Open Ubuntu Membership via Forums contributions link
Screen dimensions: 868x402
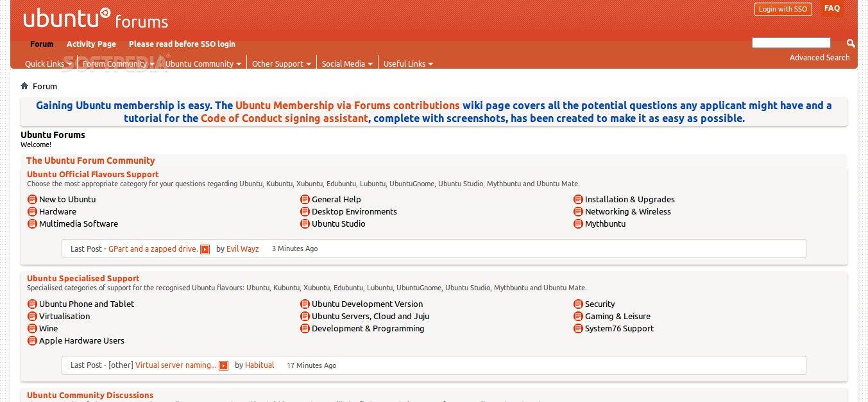(348, 105)
